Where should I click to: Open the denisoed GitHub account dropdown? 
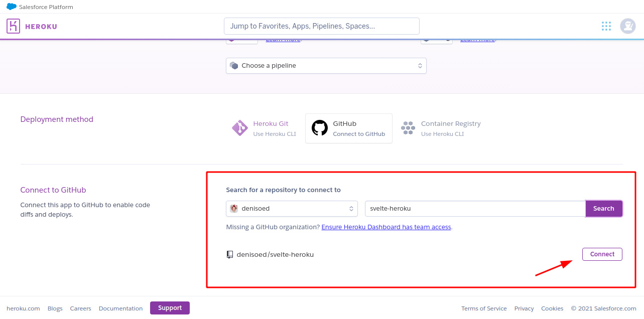(x=292, y=209)
